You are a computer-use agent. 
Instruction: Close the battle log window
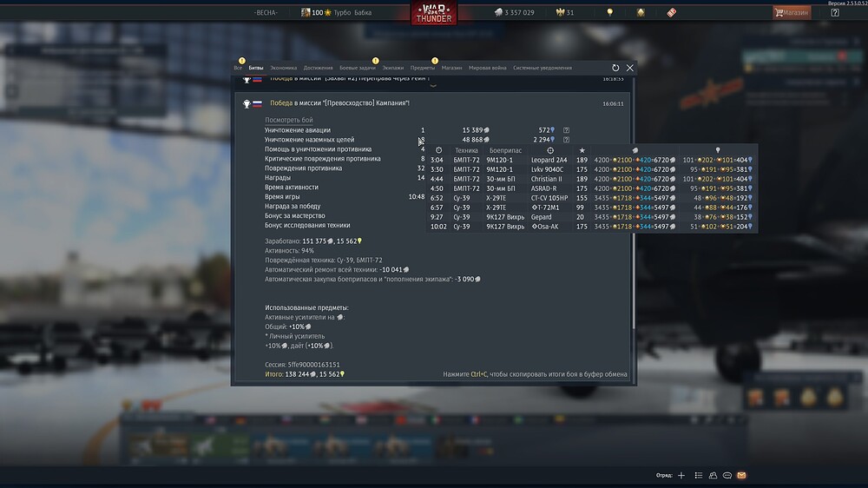[x=630, y=68]
